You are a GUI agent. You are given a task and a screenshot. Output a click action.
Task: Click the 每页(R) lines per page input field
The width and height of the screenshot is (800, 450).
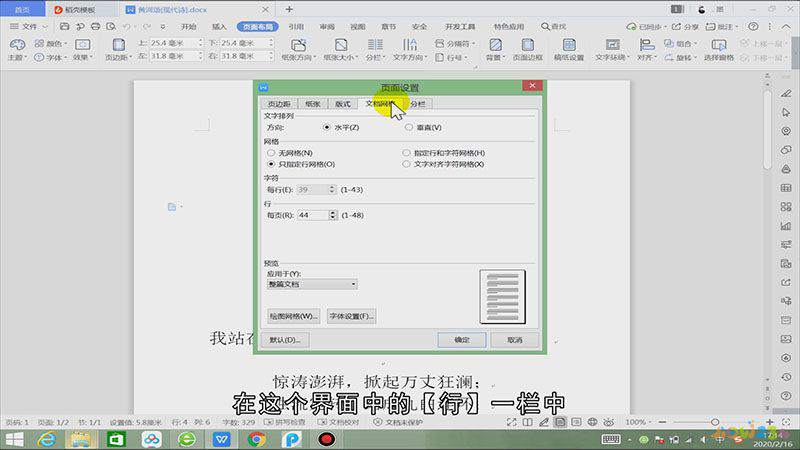pyautogui.click(x=313, y=215)
